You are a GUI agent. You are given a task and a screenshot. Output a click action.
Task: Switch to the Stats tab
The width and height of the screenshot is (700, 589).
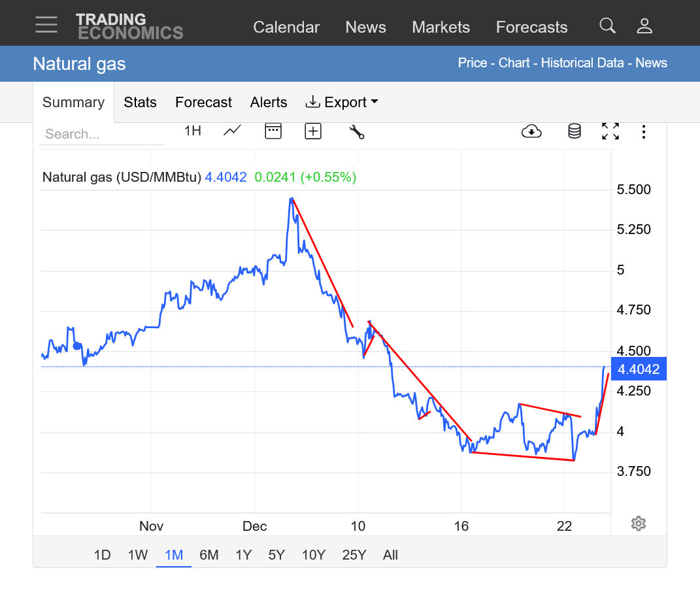coord(140,103)
